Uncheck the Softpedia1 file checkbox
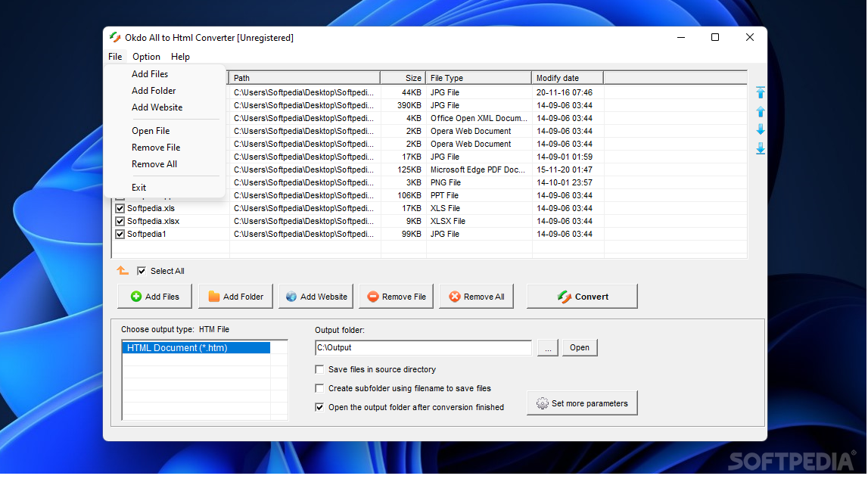Viewport: 868px width, 482px height. coord(120,234)
